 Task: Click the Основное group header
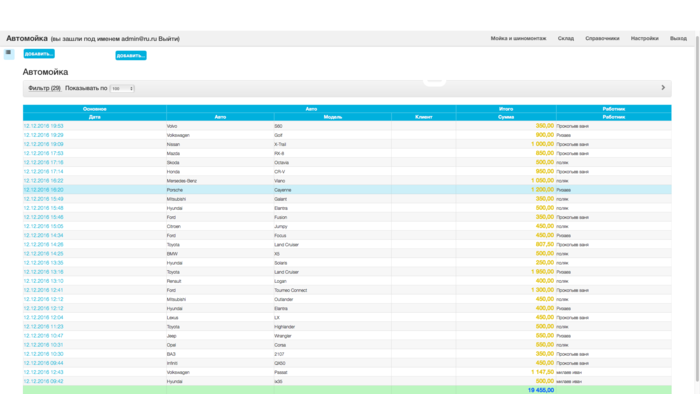tap(95, 109)
